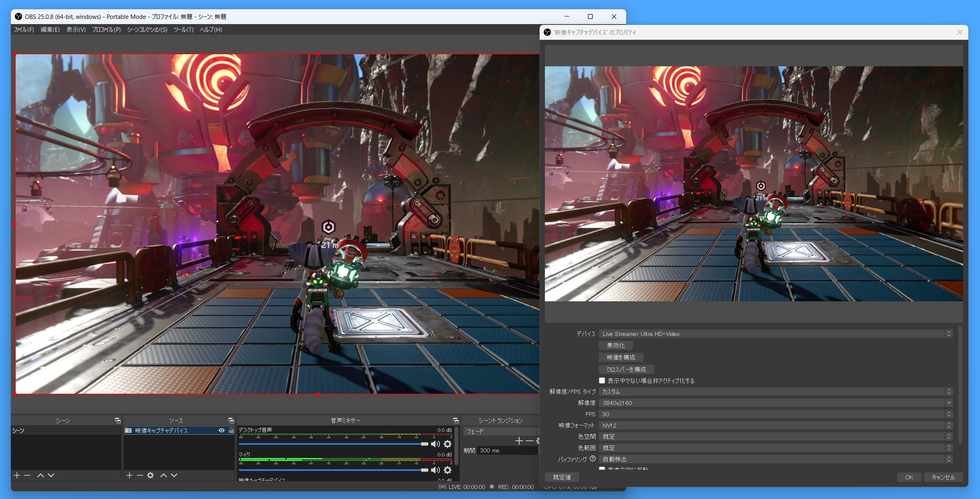This screenshot has width=980, height=499.
Task: Open the 色範囲 dropdown
Action: coord(776,448)
